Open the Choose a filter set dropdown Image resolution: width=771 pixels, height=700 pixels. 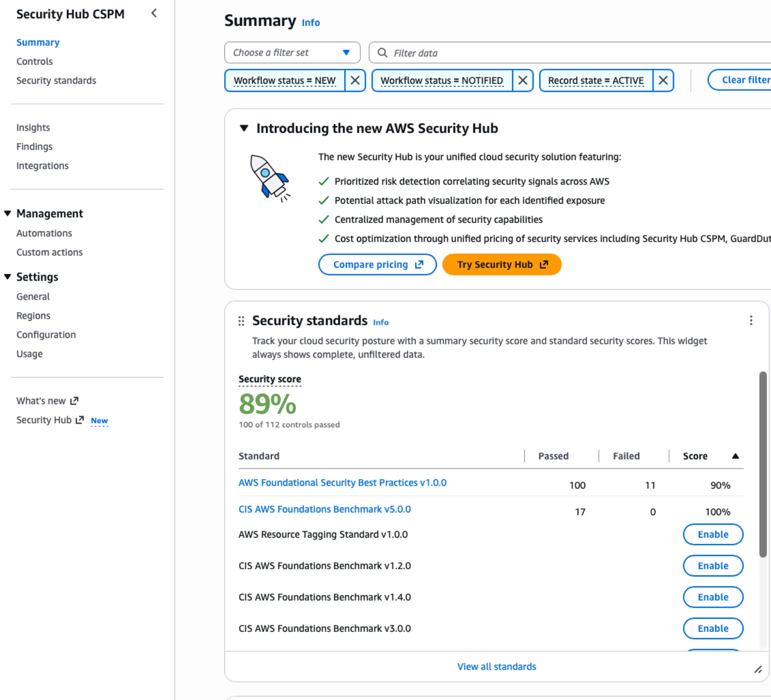[292, 53]
